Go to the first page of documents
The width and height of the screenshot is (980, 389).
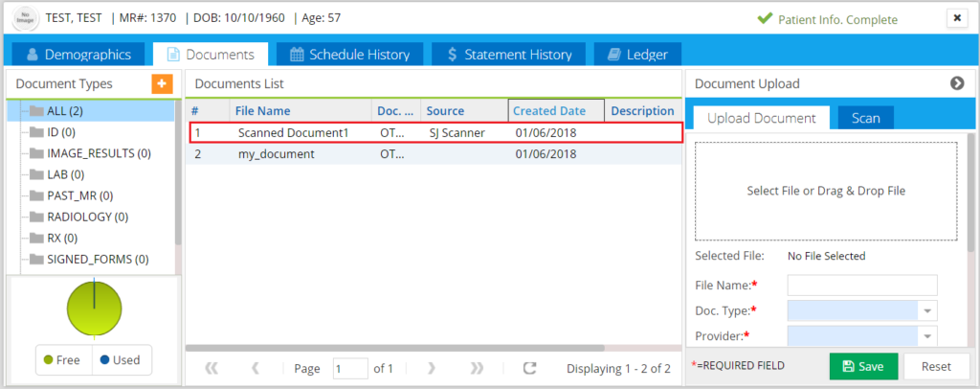tap(212, 368)
